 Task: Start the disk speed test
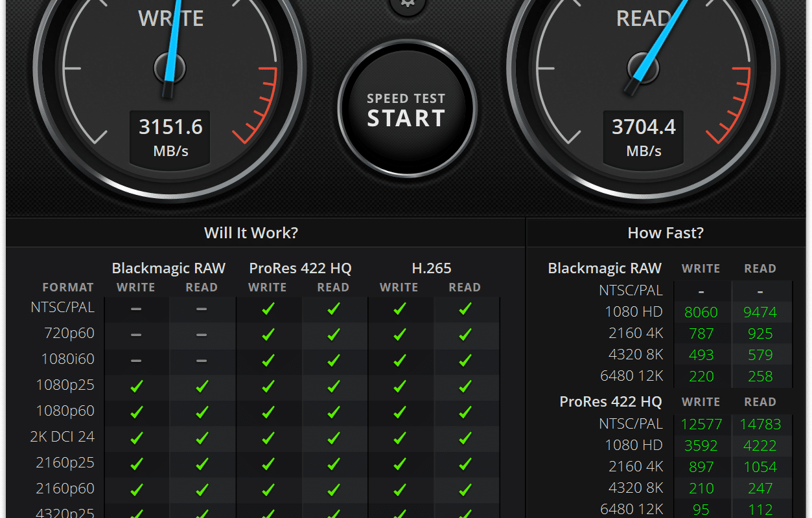(x=406, y=109)
